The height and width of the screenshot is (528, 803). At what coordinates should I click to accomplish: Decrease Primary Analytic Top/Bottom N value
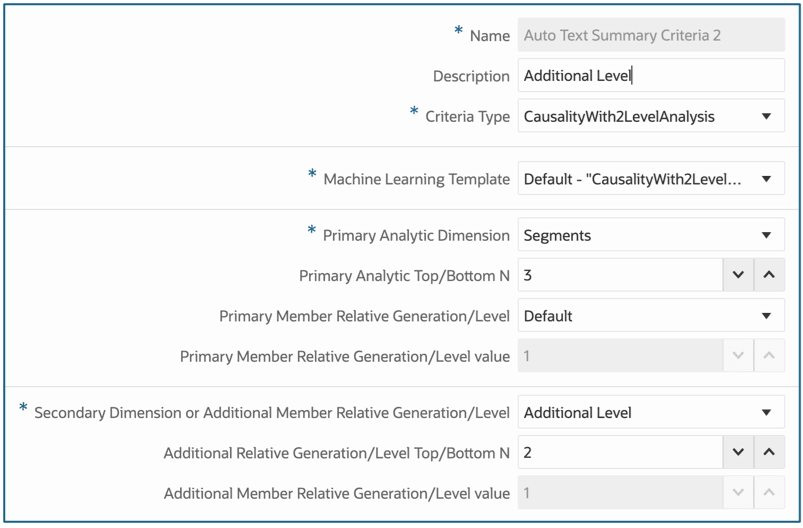(x=738, y=275)
